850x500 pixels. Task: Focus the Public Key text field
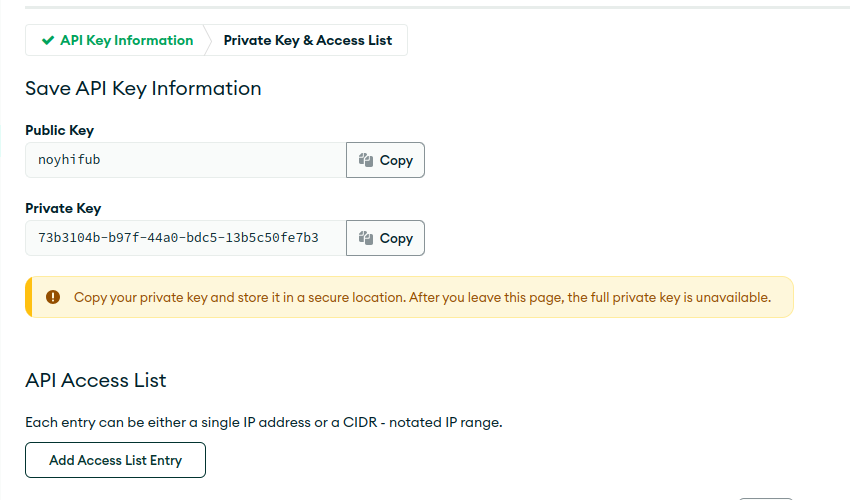click(186, 160)
